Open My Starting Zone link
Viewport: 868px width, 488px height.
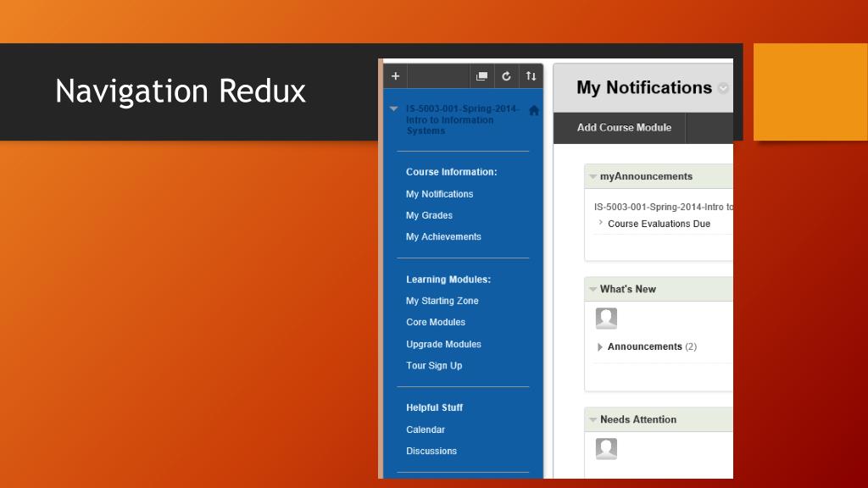442,301
